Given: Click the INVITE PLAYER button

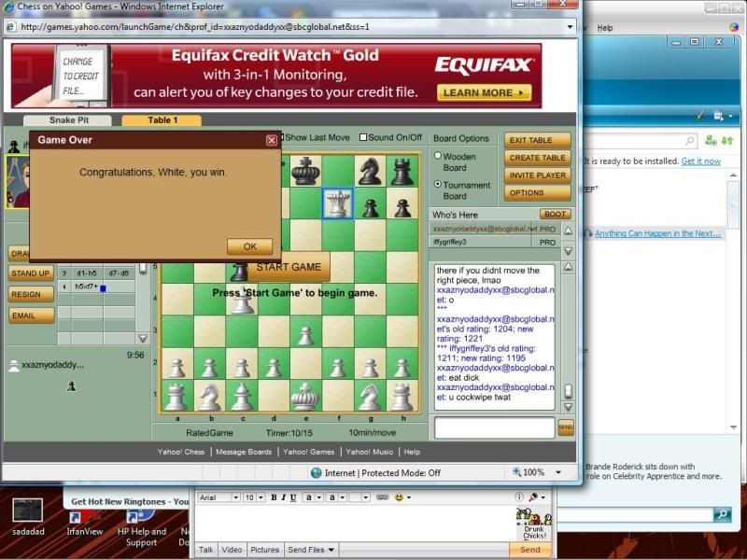Looking at the screenshot, I should point(538,175).
